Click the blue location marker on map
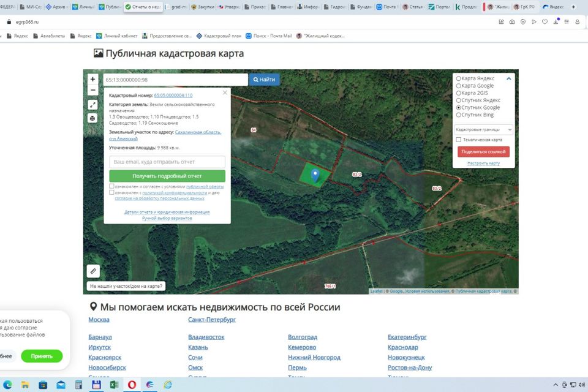Image resolution: width=588 pixels, height=392 pixels. pos(315,176)
